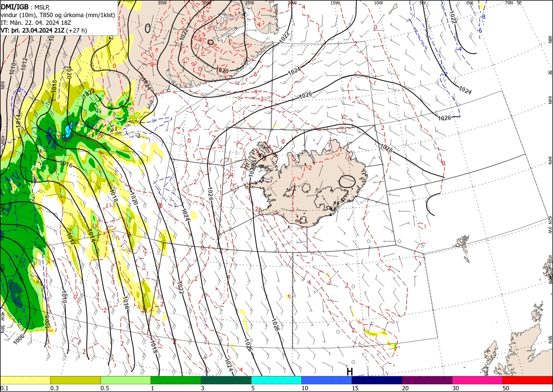The image size is (553, 392).
Task: Select the dark green 3–5 mm legend swatch
Action: [226, 380]
